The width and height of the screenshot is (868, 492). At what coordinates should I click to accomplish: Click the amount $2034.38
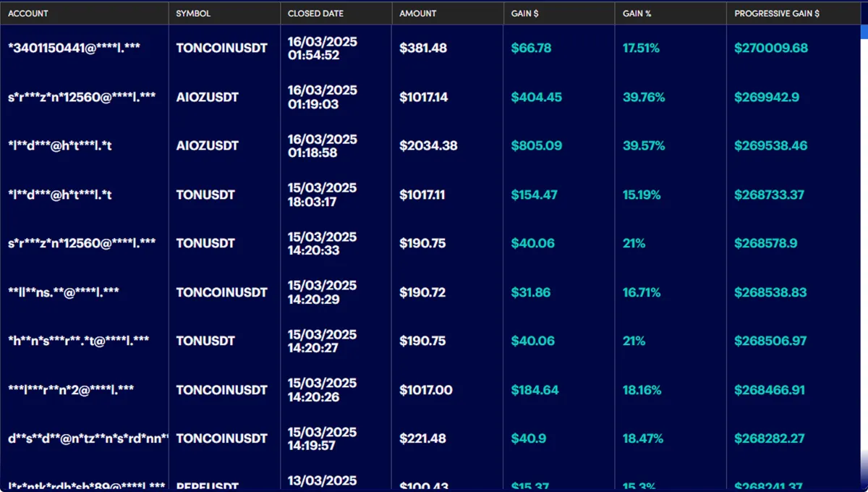coord(428,146)
